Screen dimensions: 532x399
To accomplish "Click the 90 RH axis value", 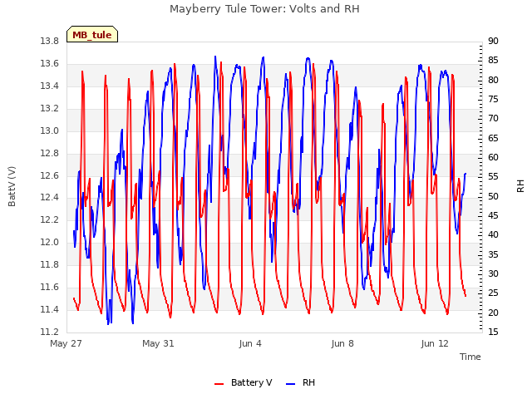I will 493,41.
